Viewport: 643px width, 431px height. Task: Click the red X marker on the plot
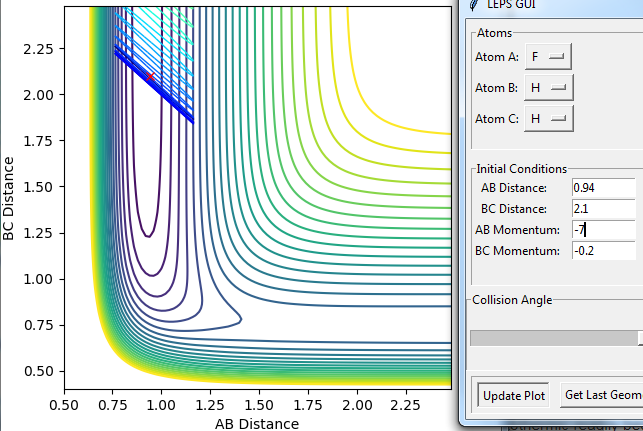tap(150, 77)
